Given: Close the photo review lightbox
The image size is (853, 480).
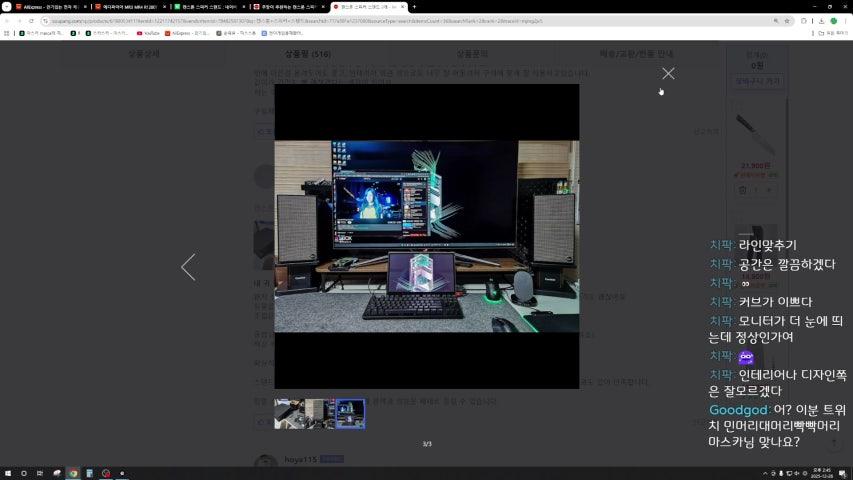Looking at the screenshot, I should [668, 73].
